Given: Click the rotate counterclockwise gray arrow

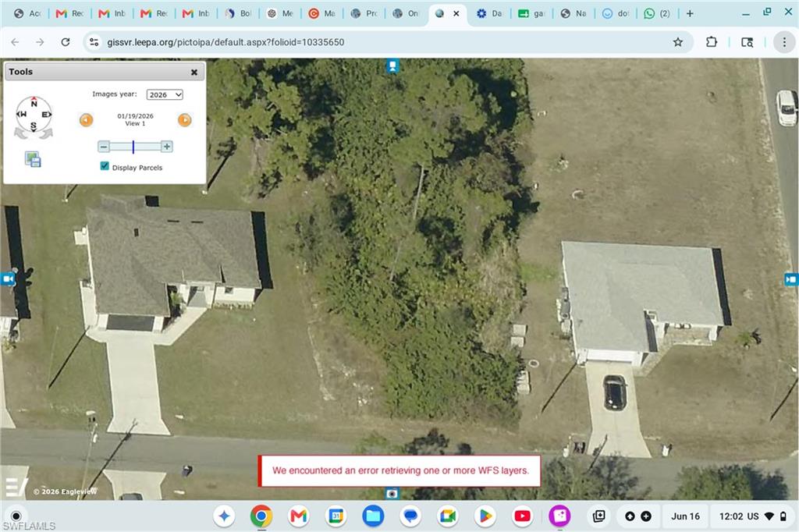Looking at the screenshot, I should 21,133.
